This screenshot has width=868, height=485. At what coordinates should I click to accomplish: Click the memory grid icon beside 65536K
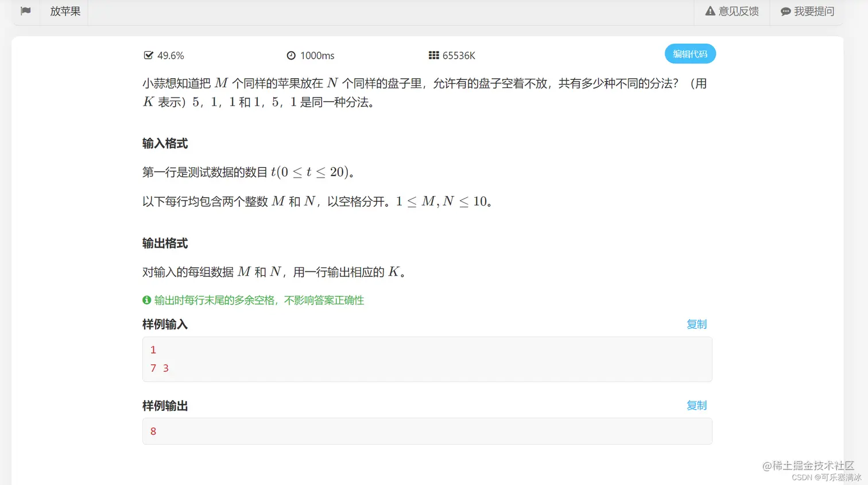tap(434, 55)
